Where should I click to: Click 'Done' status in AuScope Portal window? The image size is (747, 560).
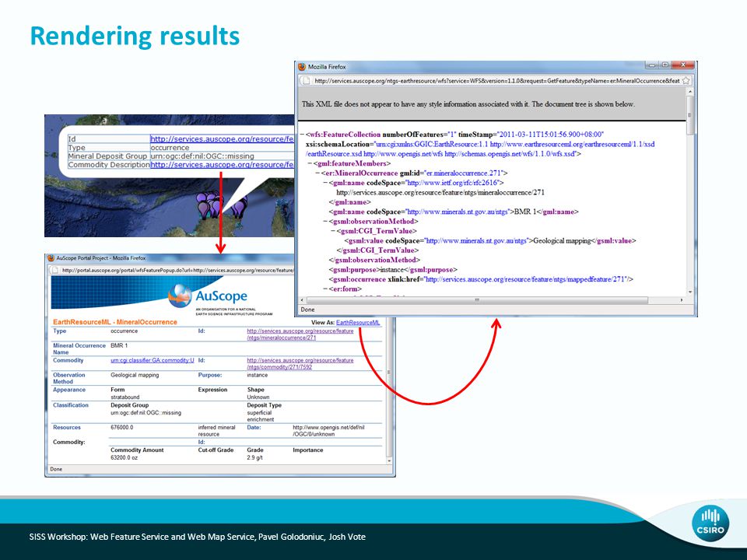(56, 470)
